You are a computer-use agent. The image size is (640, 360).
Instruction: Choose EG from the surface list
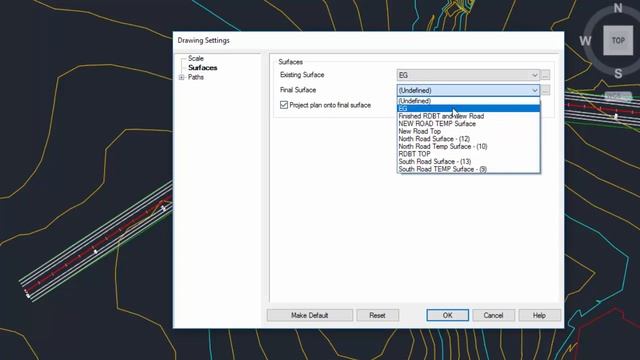tap(468, 109)
